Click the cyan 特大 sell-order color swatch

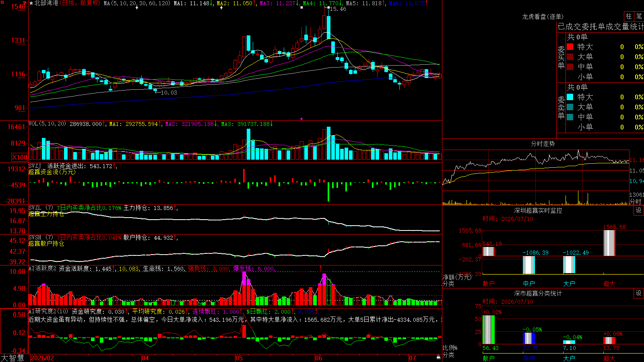click(x=570, y=97)
